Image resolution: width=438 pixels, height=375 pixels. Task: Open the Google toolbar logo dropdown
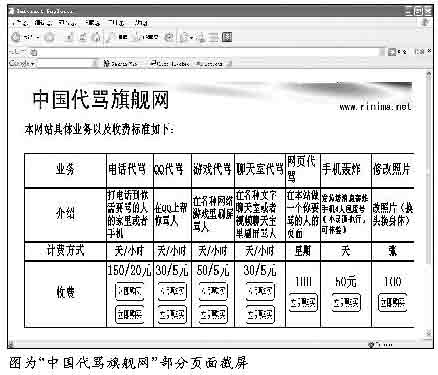pos(22,63)
